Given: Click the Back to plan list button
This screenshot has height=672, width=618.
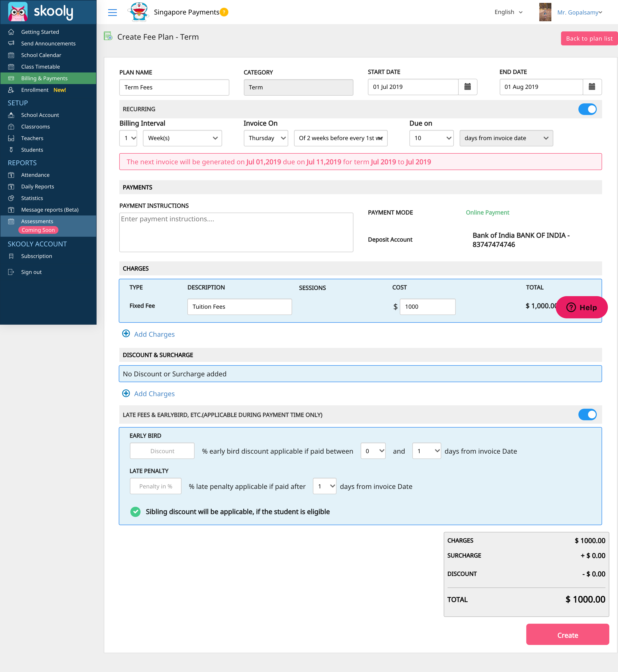Looking at the screenshot, I should (x=588, y=38).
